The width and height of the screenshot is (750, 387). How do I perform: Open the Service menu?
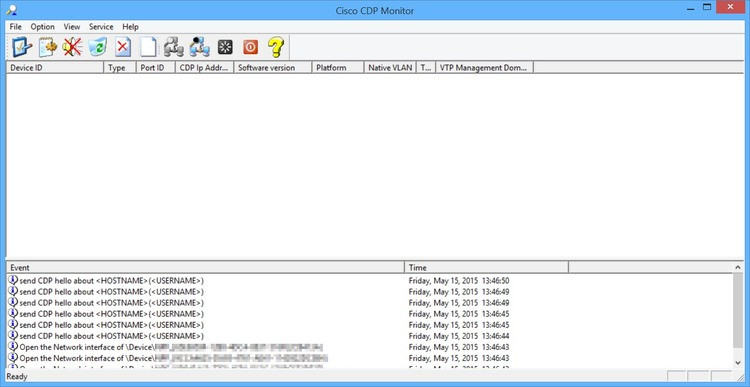(x=101, y=27)
